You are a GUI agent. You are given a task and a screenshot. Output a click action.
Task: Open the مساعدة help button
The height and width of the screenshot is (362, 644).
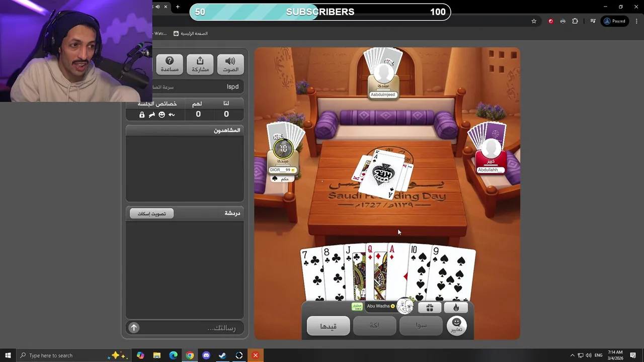pos(170,64)
